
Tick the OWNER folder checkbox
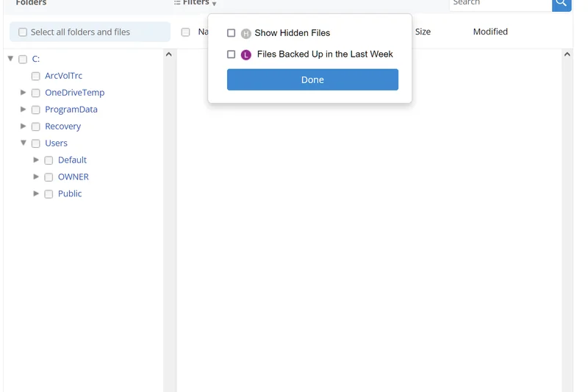pyautogui.click(x=49, y=177)
